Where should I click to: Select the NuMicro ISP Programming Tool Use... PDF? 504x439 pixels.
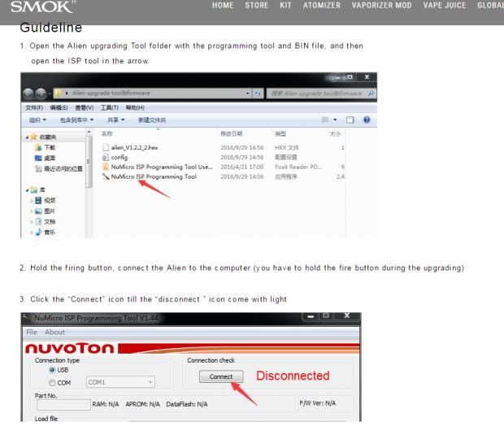point(162,167)
